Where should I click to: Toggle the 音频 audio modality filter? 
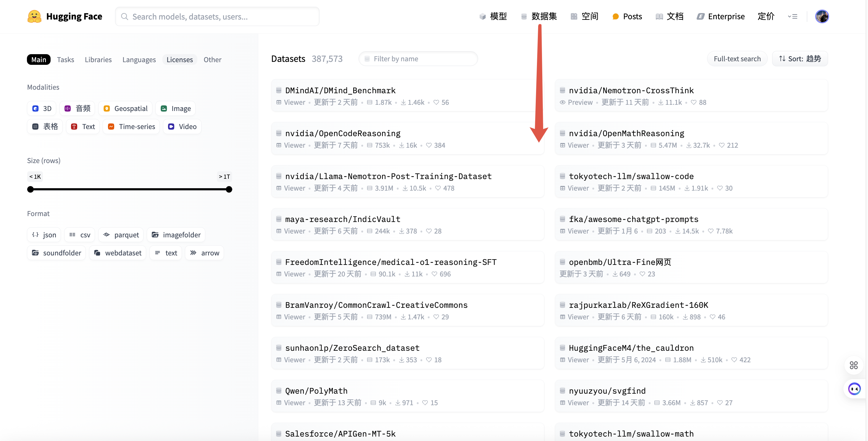[78, 108]
